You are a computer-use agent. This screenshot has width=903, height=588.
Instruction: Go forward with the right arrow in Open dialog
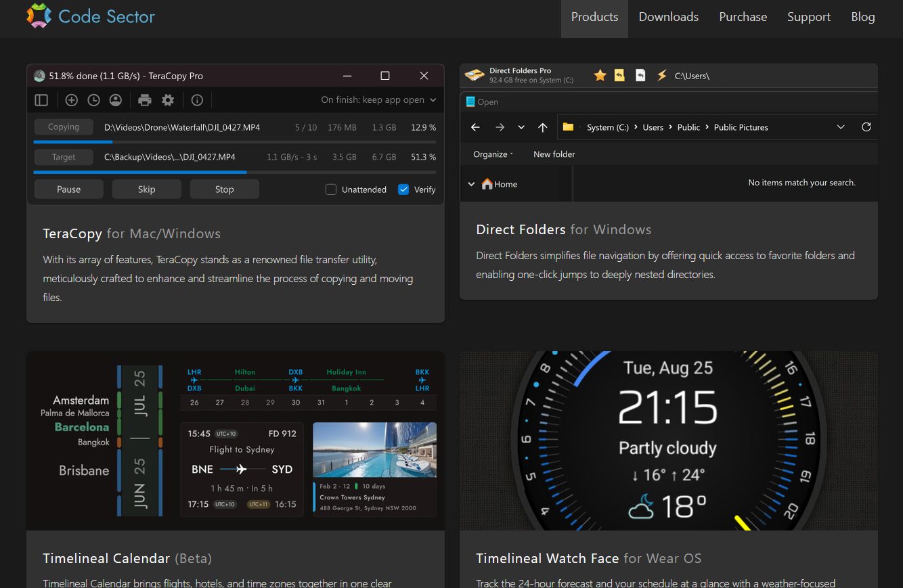pos(500,127)
